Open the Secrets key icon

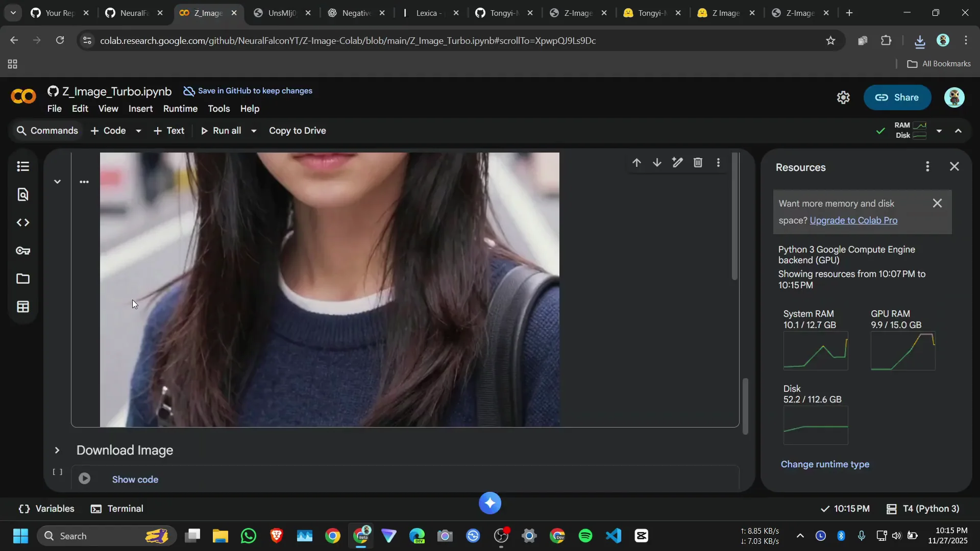coord(23,251)
